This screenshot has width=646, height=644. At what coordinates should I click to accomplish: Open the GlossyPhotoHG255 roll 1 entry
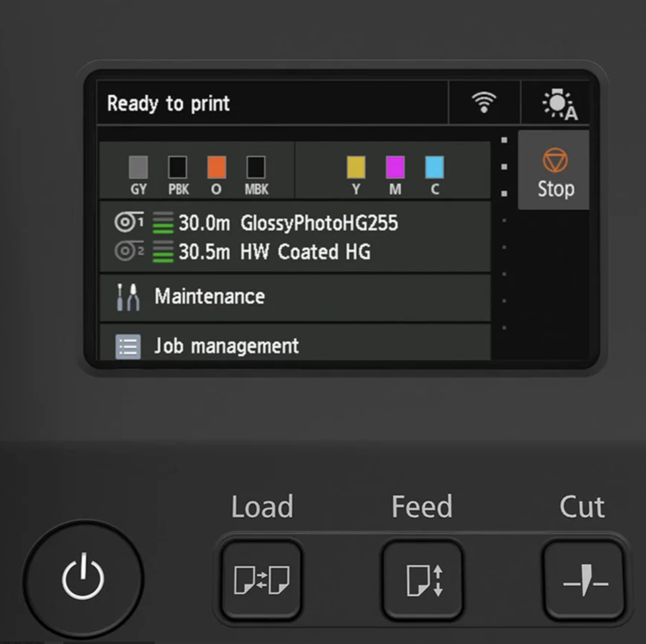pyautogui.click(x=319, y=223)
